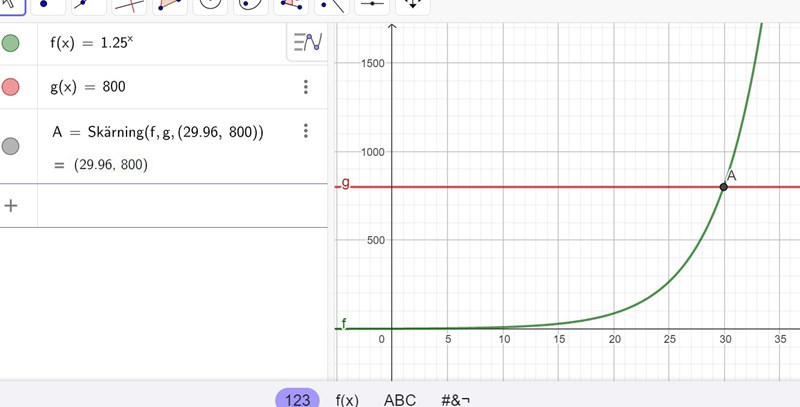Select the Angle measurement tool

pos(293,5)
